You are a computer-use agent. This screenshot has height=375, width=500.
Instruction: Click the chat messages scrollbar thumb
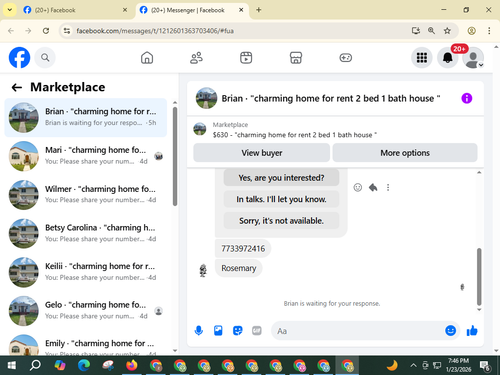[479, 277]
